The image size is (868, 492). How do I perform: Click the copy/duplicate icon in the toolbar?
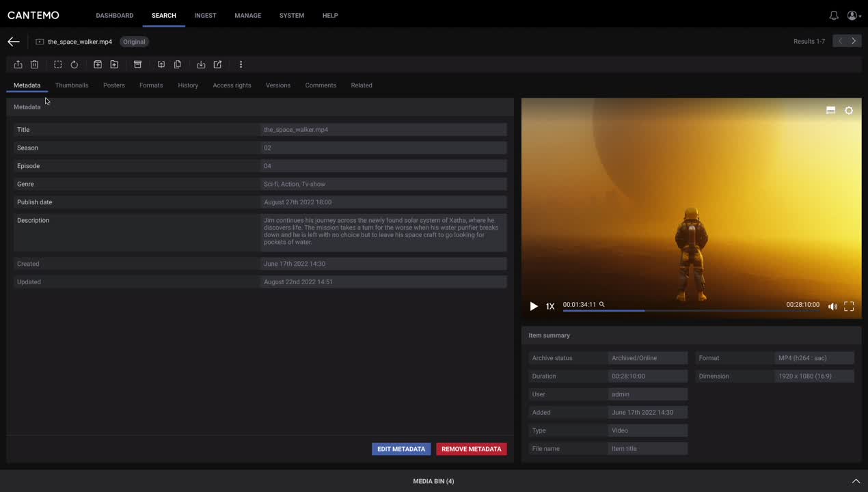point(178,64)
